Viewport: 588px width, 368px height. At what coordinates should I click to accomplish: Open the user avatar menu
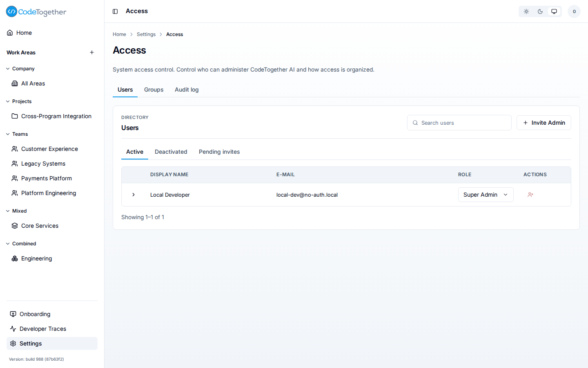[574, 11]
